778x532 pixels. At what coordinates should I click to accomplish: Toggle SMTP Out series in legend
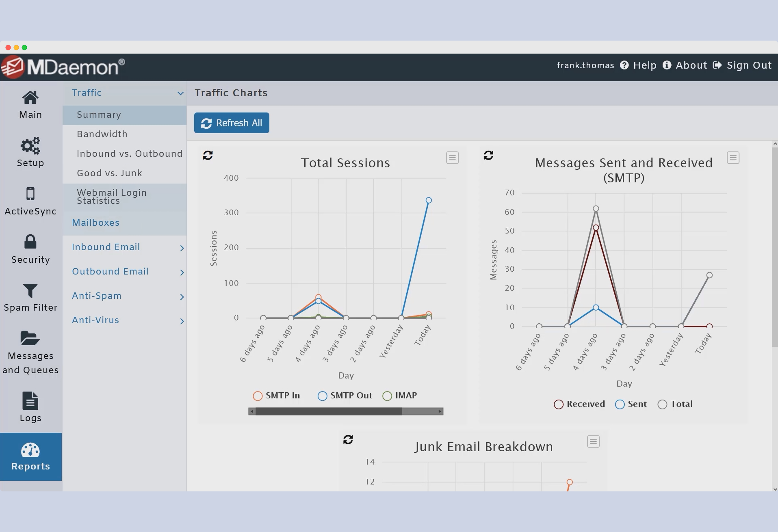pyautogui.click(x=345, y=396)
